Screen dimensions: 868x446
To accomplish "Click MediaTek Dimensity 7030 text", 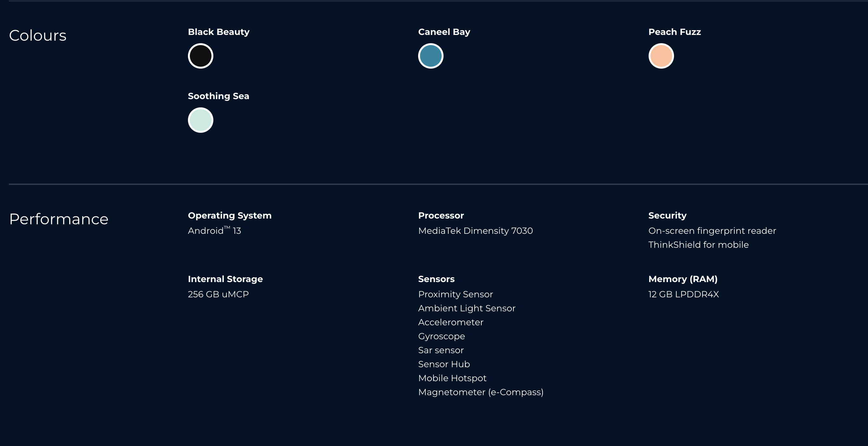I will tap(476, 231).
